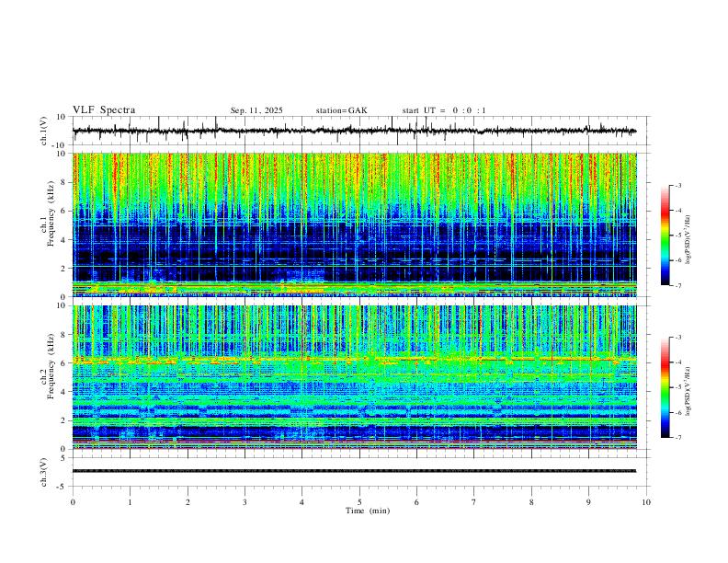728x563 pixels.
Task: Click the ch.1 voltage waveform trace
Action: pyautogui.click(x=354, y=131)
